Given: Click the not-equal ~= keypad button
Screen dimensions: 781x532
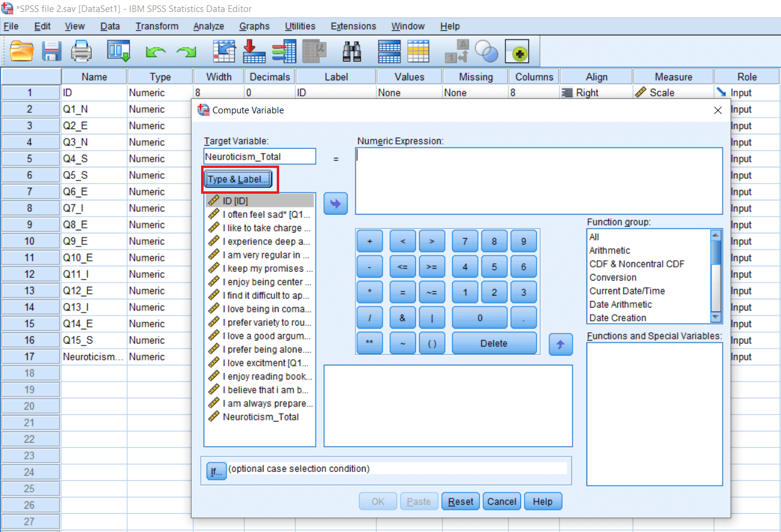Looking at the screenshot, I should tap(432, 293).
